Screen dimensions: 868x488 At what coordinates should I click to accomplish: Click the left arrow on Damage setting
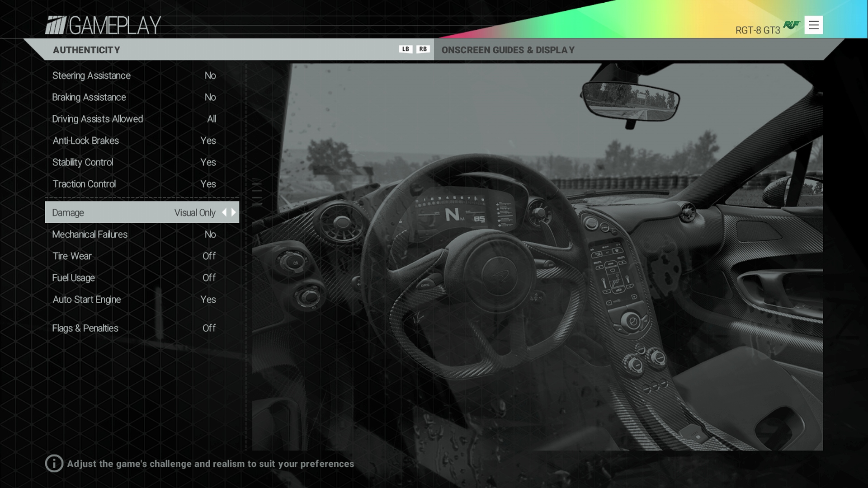(x=226, y=212)
